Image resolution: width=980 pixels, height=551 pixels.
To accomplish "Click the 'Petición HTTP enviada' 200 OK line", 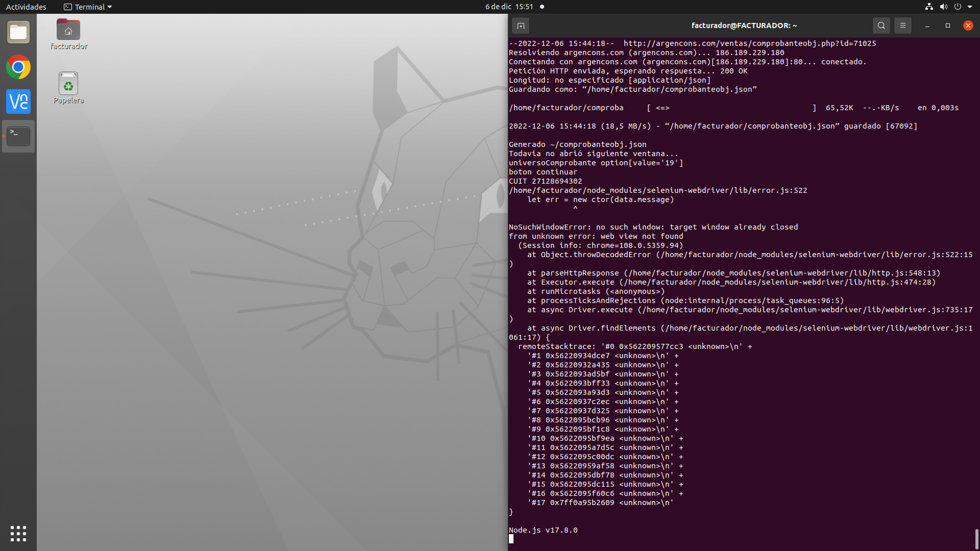I will coord(628,71).
